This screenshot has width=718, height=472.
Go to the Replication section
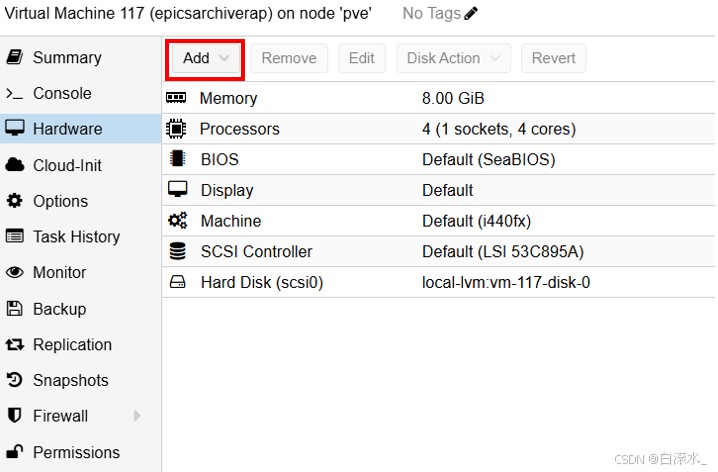pyautogui.click(x=72, y=345)
